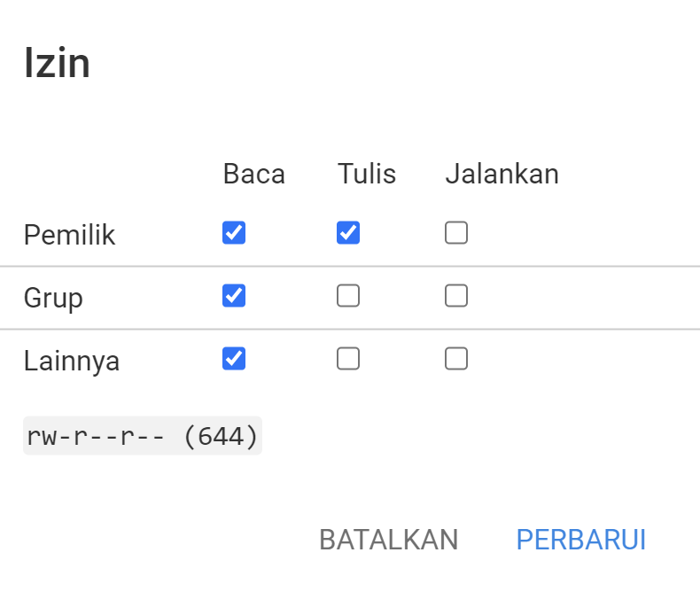Check the Jalankan box for Lainnya
The image size is (700, 607).
(x=456, y=359)
